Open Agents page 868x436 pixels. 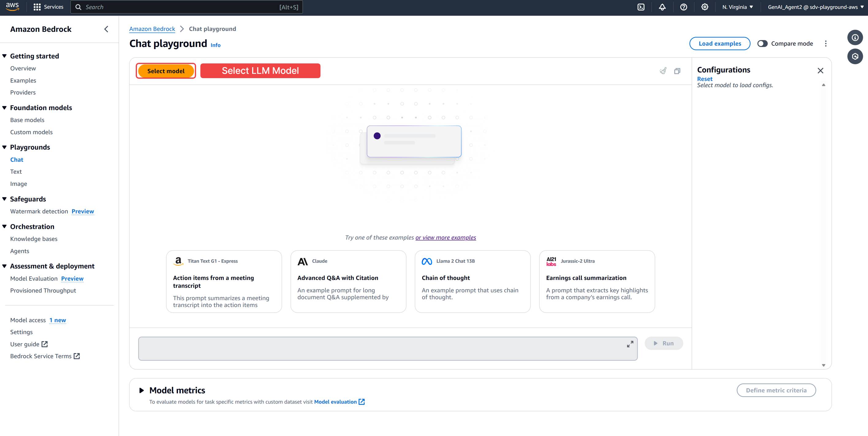[20, 251]
